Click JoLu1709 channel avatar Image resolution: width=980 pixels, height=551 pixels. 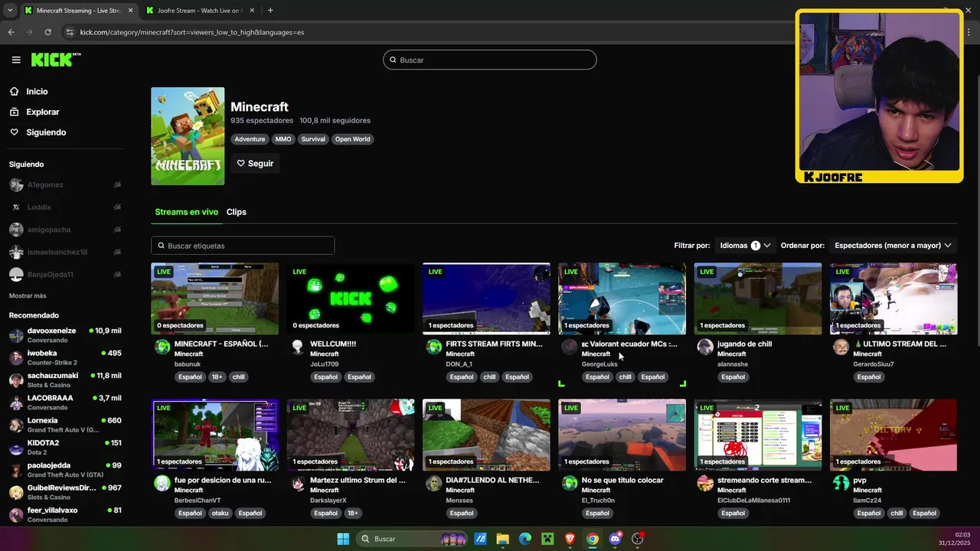tap(298, 347)
